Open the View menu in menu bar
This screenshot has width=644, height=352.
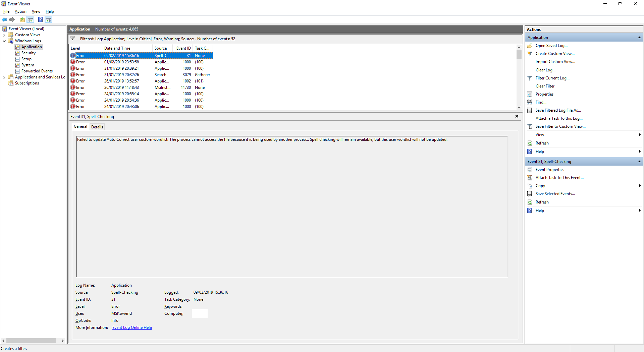pyautogui.click(x=36, y=11)
